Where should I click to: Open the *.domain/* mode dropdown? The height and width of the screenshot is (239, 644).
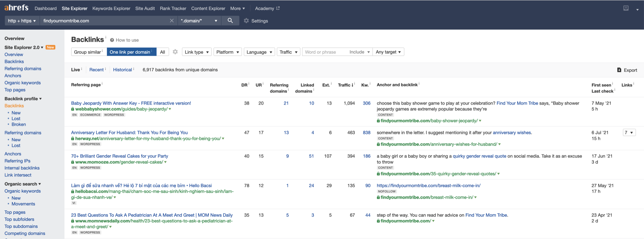coord(199,21)
